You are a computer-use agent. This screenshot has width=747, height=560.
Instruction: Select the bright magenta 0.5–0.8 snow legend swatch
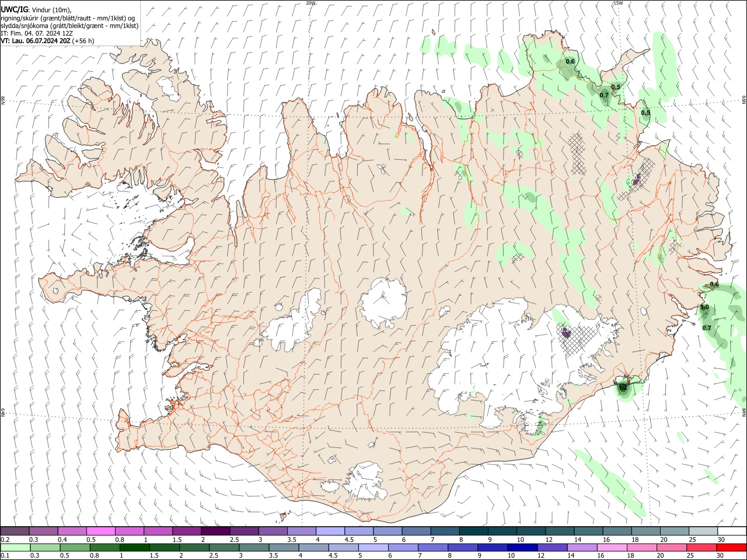pyautogui.click(x=100, y=531)
